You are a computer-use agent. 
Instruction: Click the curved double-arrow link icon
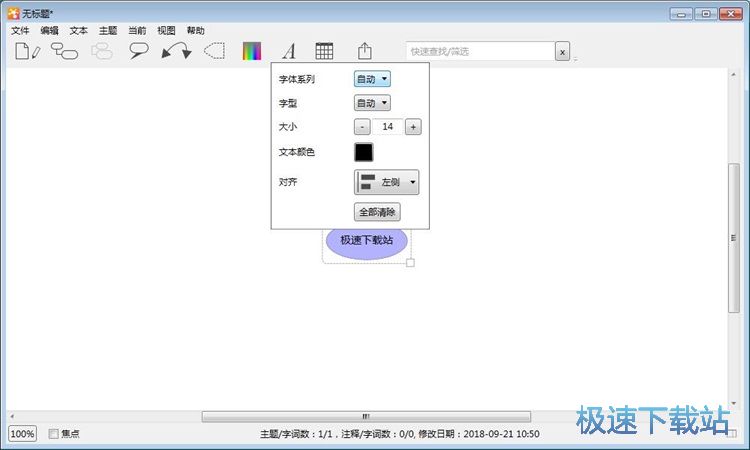pyautogui.click(x=176, y=51)
